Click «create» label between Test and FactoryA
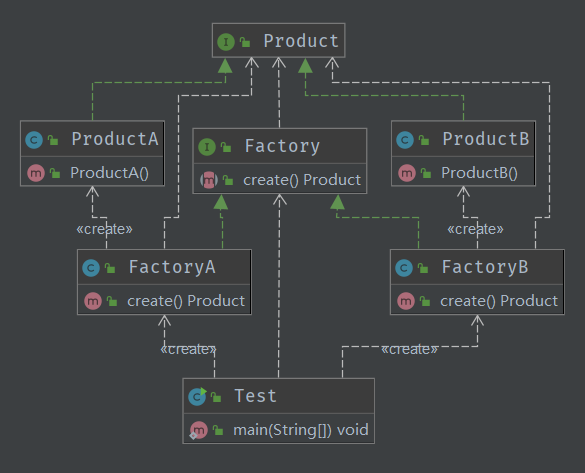Viewport: 585px width, 473px height. pos(188,350)
